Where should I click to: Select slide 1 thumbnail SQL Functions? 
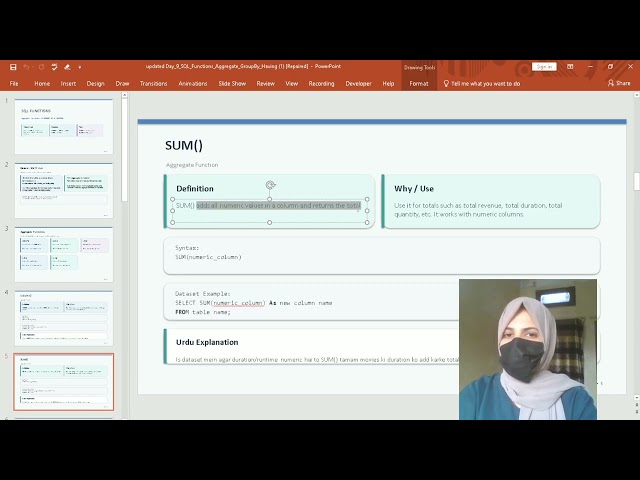click(64, 127)
